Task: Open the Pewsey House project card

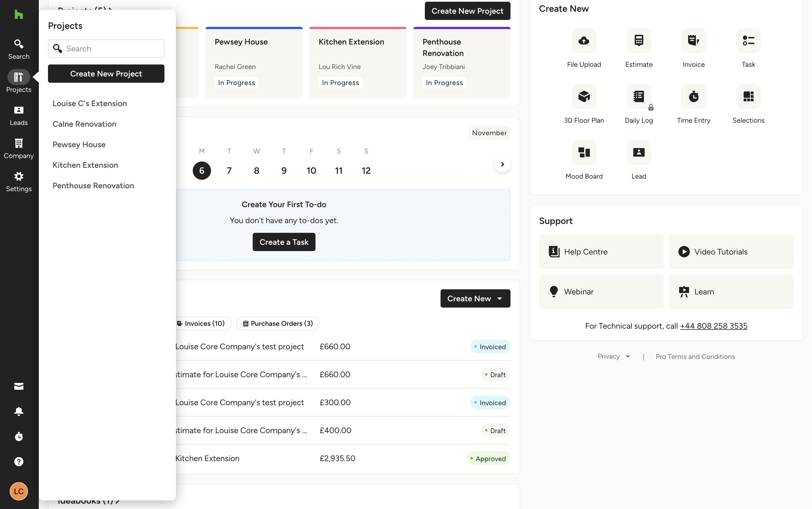Action: 254,62
